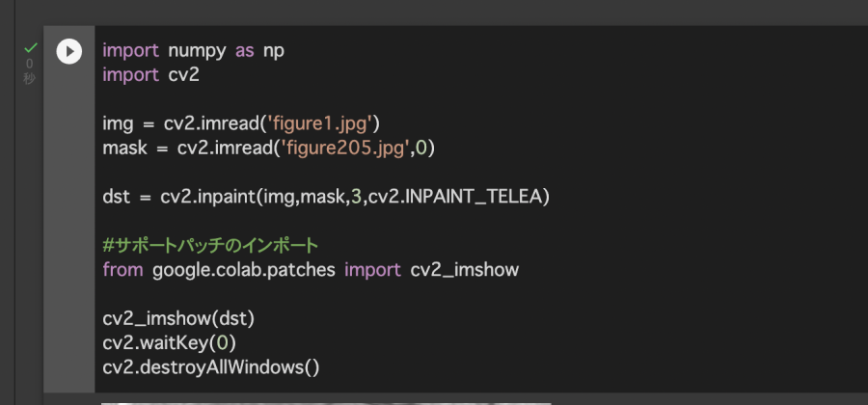Place cursor on 'import numpy as np' line
868x405 pixels.
point(193,50)
